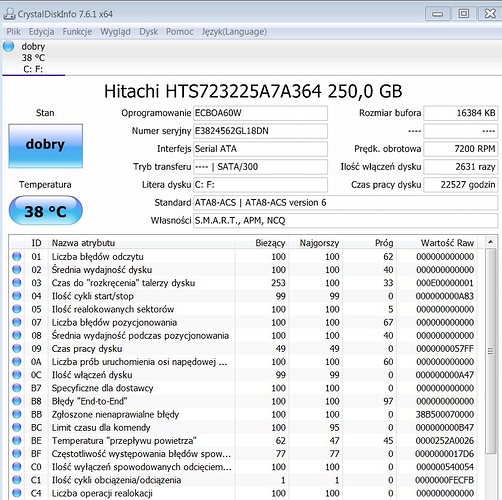Select the disk health icon labeled dobry in disk tab

coord(9,46)
